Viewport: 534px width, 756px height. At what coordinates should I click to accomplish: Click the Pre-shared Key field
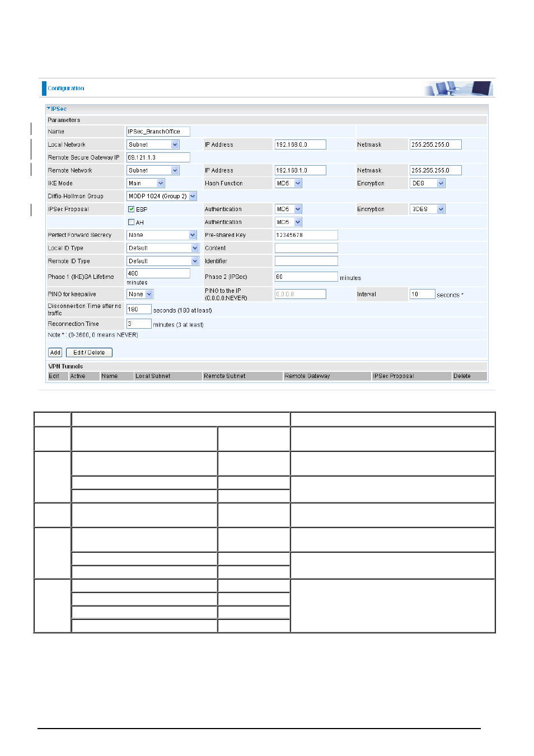[x=306, y=235]
